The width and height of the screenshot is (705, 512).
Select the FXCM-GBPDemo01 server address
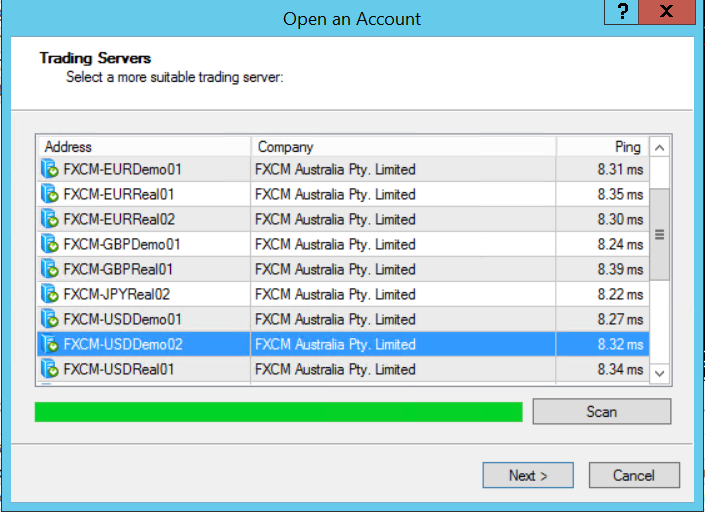122,244
